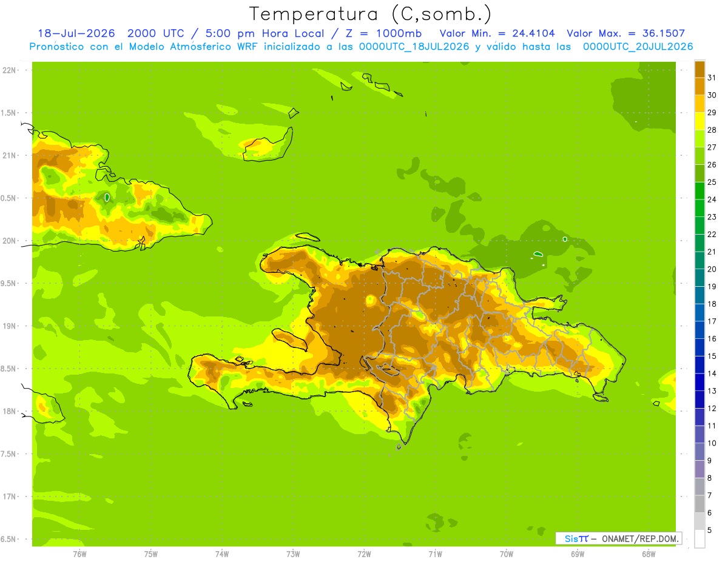728x562 pixels.
Task: Click the "73W" longitude axis label
Action: tap(293, 554)
